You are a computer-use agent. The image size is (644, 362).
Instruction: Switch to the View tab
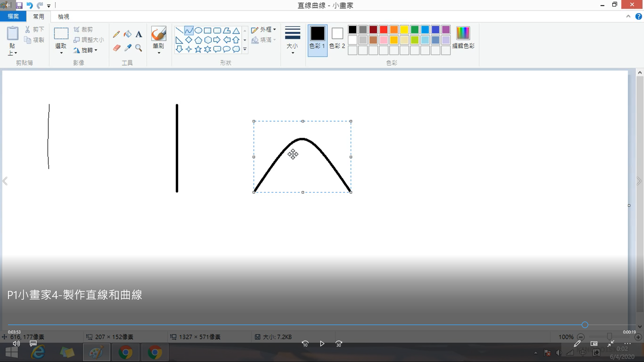pyautogui.click(x=63, y=16)
